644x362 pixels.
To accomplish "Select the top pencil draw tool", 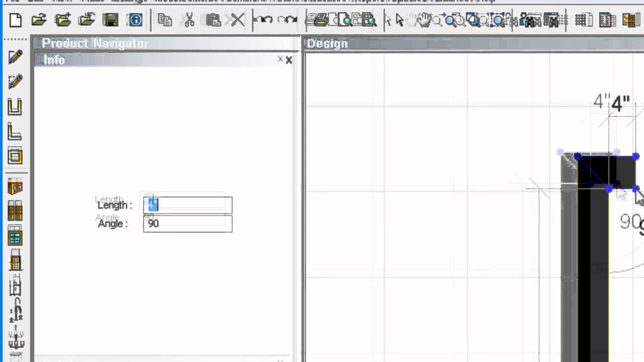I will point(15,56).
